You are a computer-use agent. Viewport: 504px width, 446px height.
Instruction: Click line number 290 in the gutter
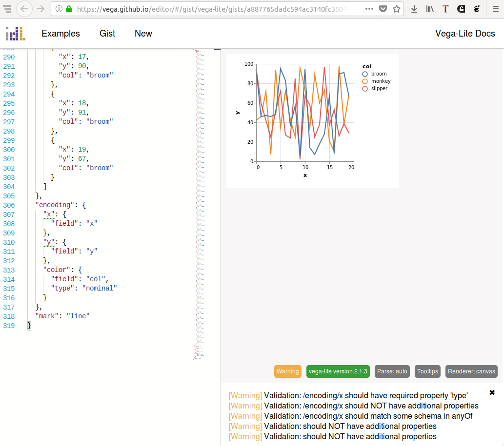coord(9,57)
